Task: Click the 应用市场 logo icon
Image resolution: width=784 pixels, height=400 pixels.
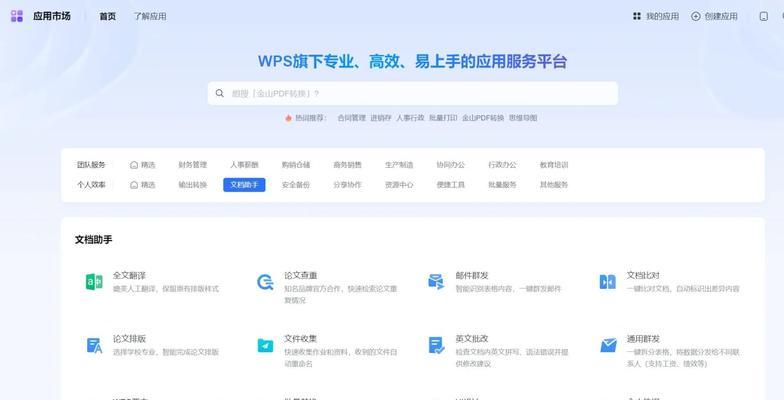Action: (x=17, y=16)
